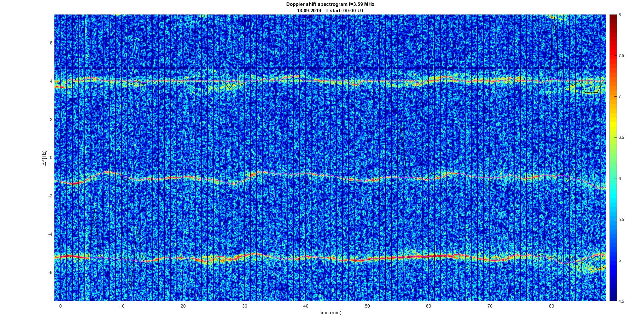
Task: Click the colorbar tick label '7.5'
Action: (x=621, y=56)
